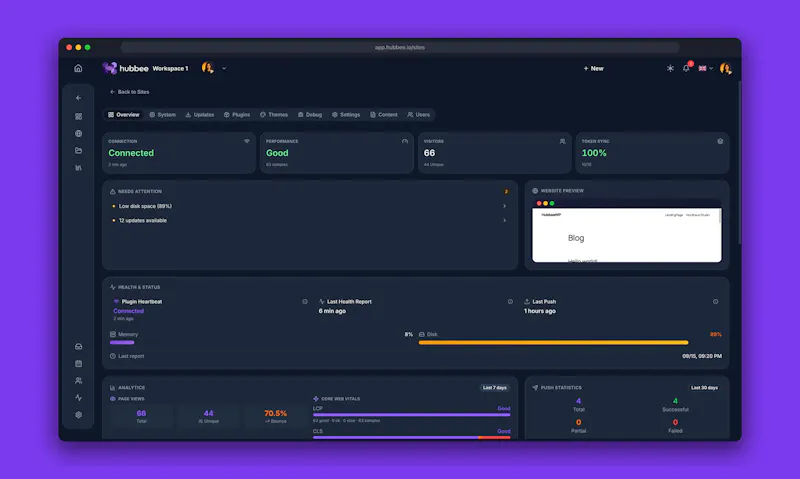Screen dimensions: 800x479
Task: Collapse sidebar with the left arrow icon
Action: [79, 98]
